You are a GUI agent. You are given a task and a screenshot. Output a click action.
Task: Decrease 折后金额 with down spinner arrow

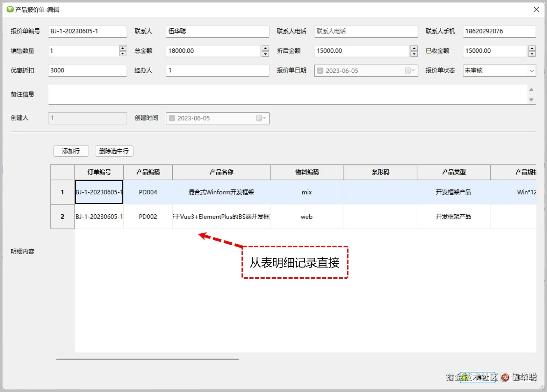pyautogui.click(x=414, y=54)
